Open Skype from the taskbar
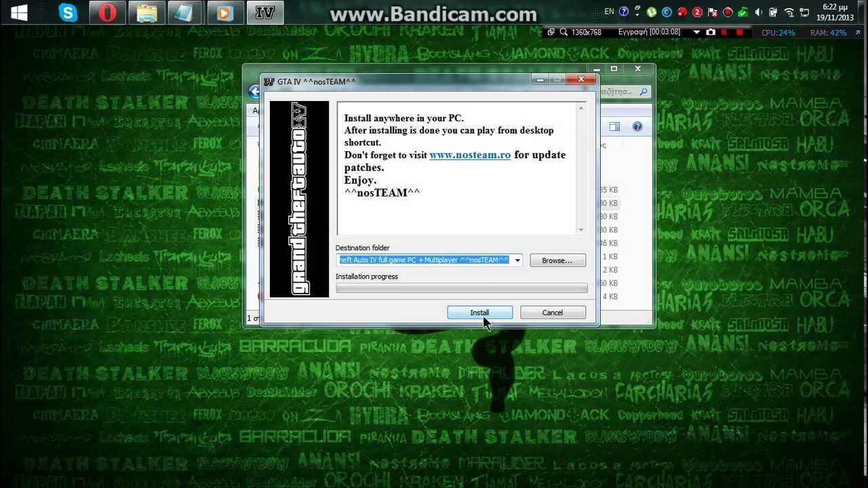 pyautogui.click(x=68, y=13)
